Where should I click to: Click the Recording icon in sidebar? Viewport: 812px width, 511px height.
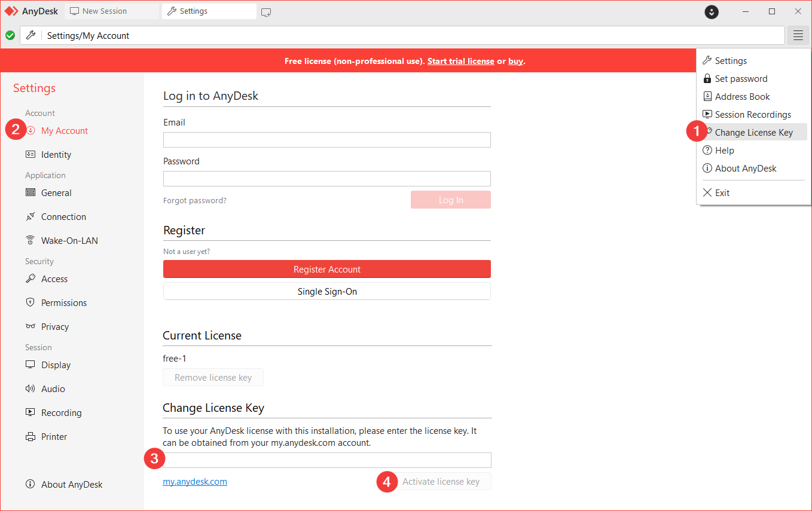[30, 412]
